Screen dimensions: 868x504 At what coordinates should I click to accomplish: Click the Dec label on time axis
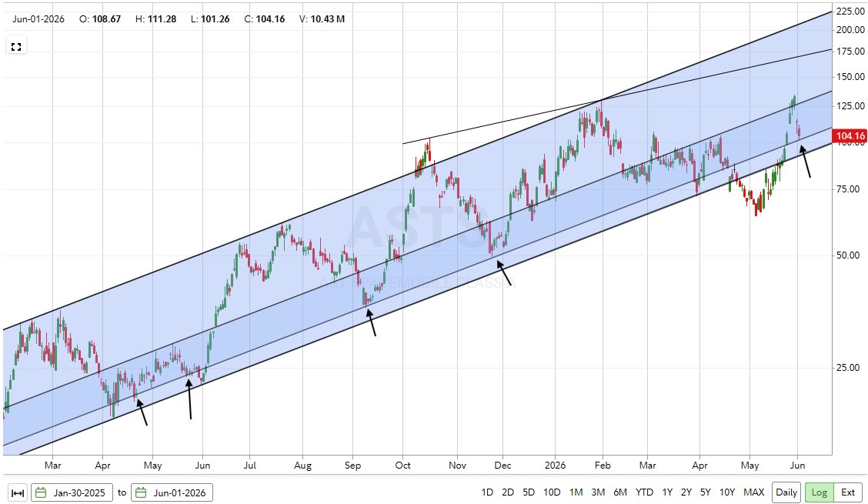pyautogui.click(x=502, y=466)
